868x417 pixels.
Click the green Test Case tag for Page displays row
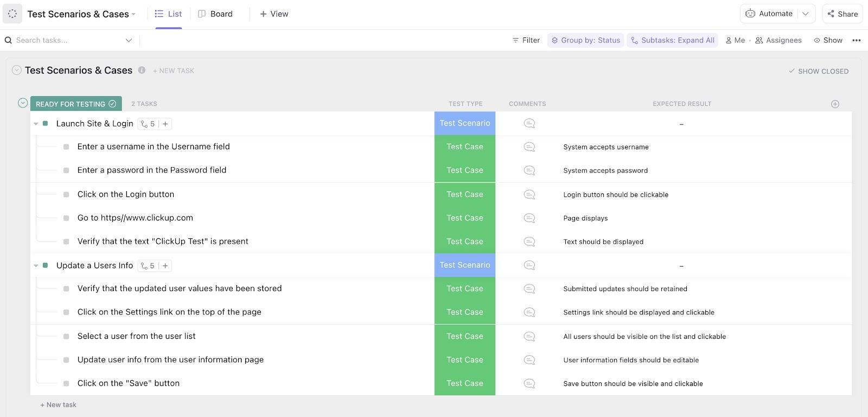[x=465, y=218]
